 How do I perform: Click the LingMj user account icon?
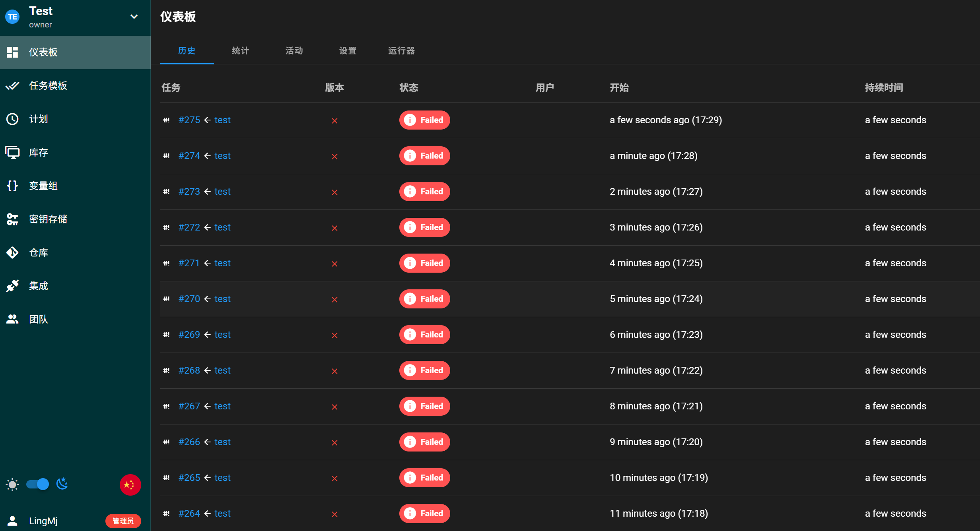(12, 521)
